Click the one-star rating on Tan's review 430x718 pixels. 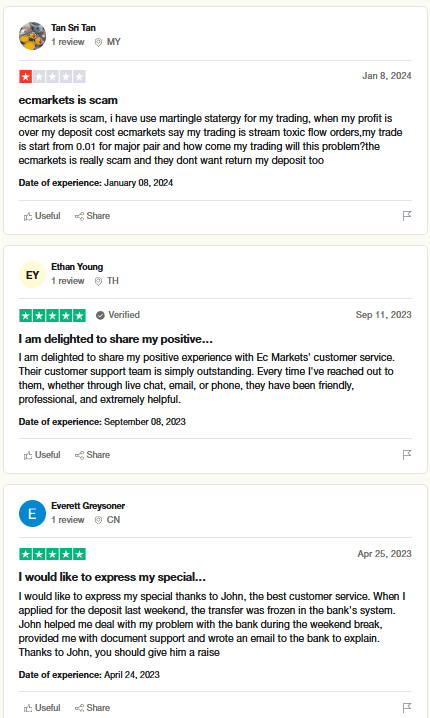click(52, 76)
